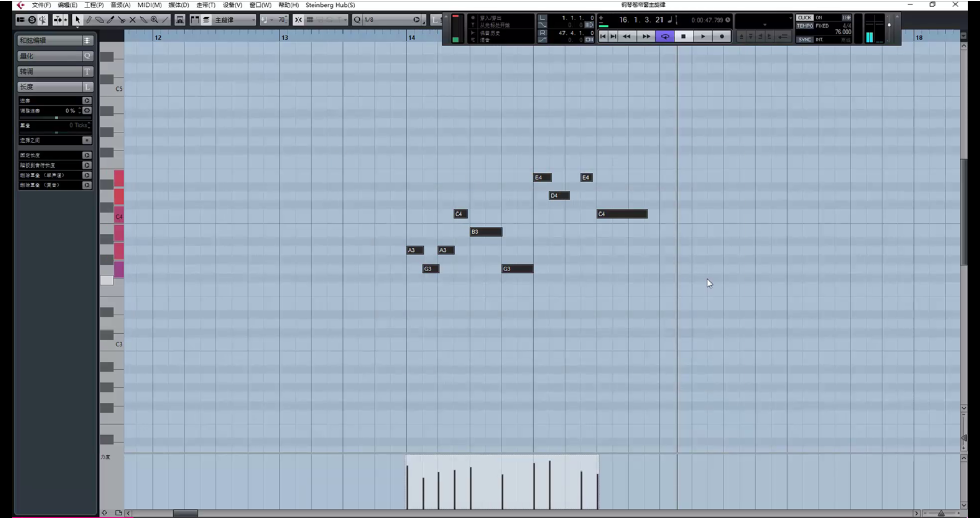The image size is (980, 518).
Task: Open Steinberg Hub(S) menu
Action: [330, 5]
